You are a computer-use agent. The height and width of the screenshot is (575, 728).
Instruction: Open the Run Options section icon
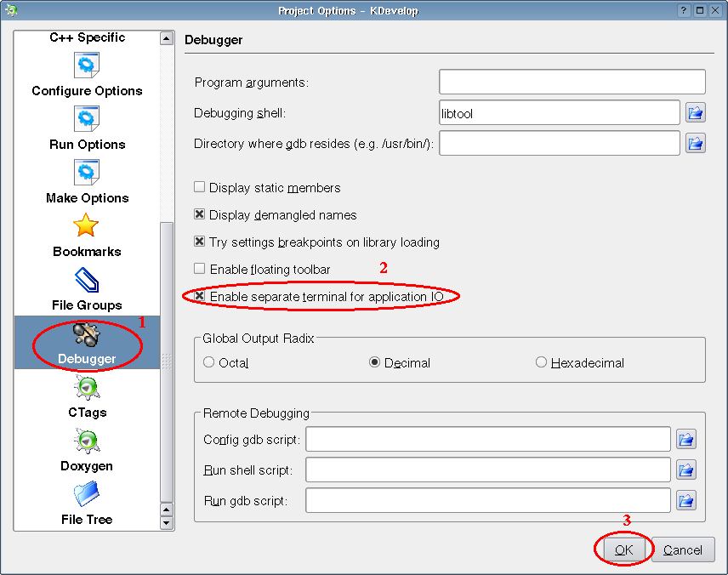click(x=87, y=119)
